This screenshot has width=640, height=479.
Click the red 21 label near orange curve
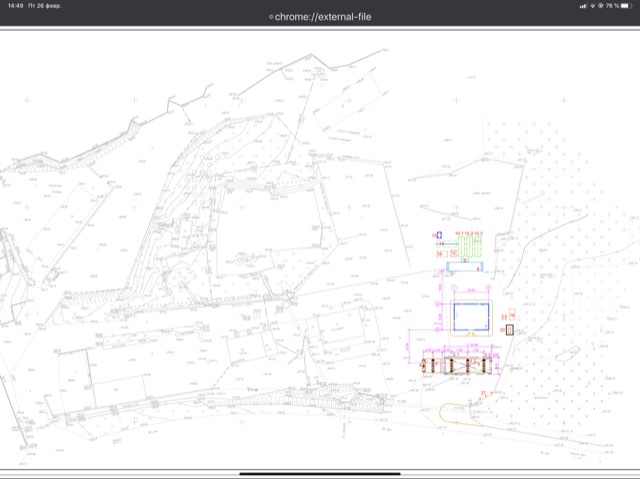pos(485,390)
